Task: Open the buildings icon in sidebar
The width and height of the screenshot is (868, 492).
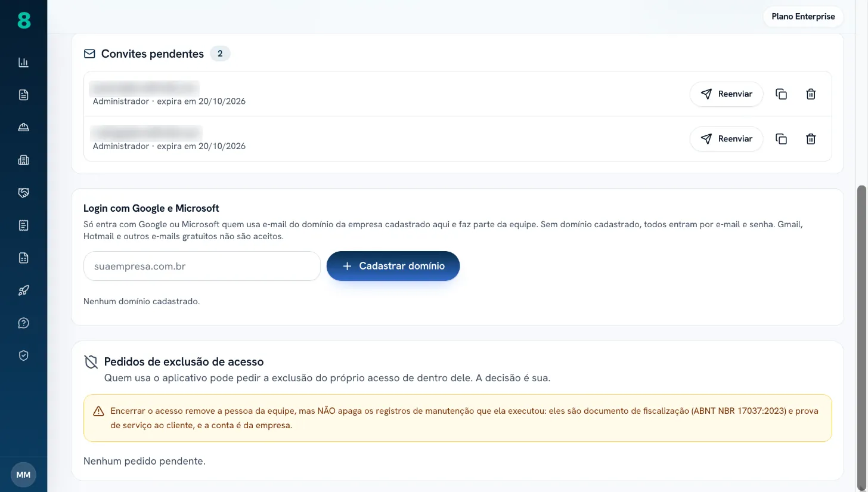Action: [23, 160]
